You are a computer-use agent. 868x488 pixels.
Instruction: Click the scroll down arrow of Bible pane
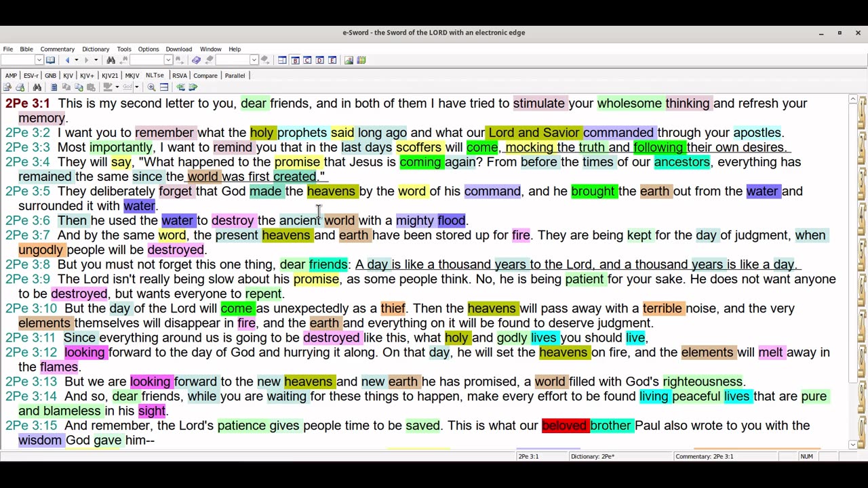pyautogui.click(x=852, y=445)
